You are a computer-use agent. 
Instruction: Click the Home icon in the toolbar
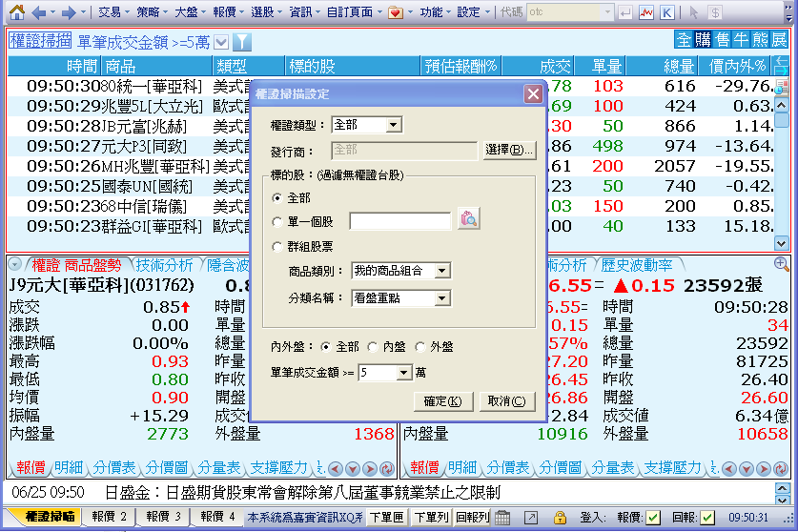pyautogui.click(x=15, y=12)
